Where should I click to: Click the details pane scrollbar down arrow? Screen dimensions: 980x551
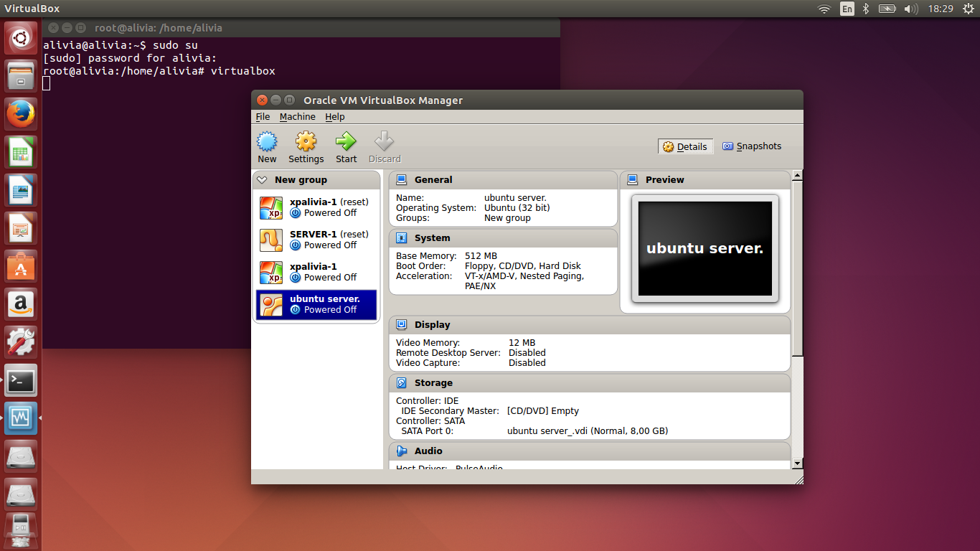pyautogui.click(x=797, y=464)
